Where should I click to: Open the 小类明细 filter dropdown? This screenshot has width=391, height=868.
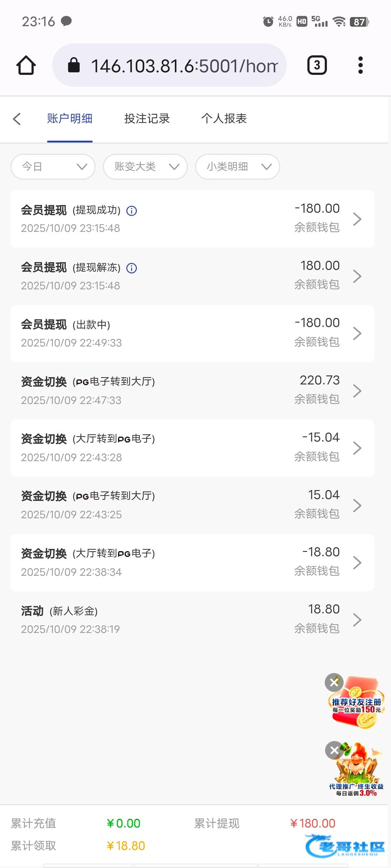pyautogui.click(x=237, y=167)
